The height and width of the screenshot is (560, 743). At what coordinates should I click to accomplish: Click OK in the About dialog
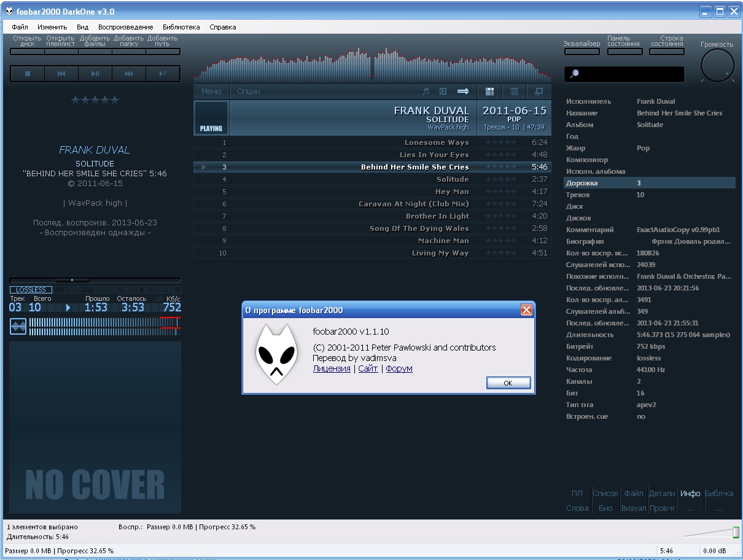coord(508,383)
